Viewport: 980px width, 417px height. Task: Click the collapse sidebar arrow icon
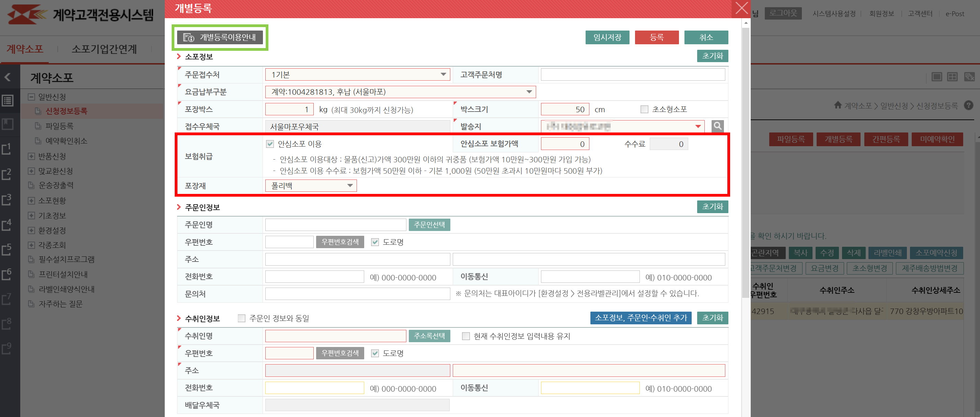click(8, 78)
